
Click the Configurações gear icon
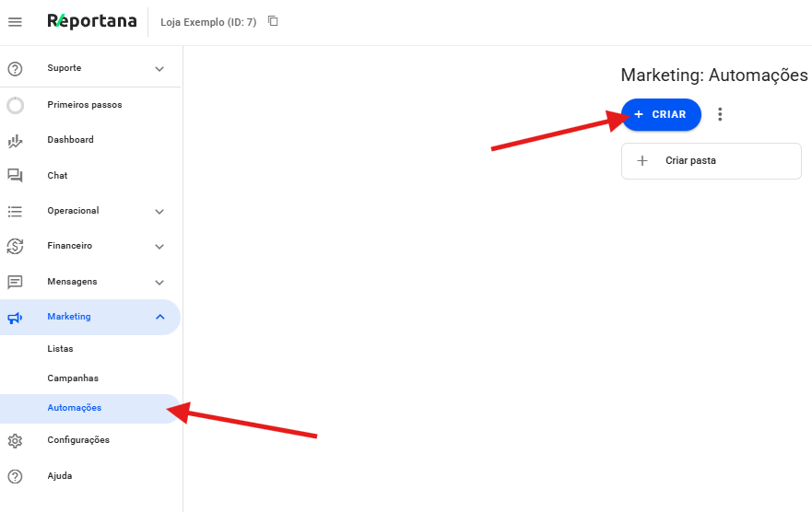coord(15,441)
